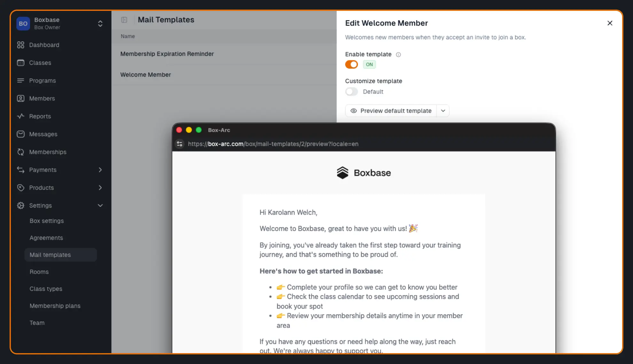The width and height of the screenshot is (633, 364).
Task: Click the Boxbase logo in the email preview
Action: tap(363, 172)
